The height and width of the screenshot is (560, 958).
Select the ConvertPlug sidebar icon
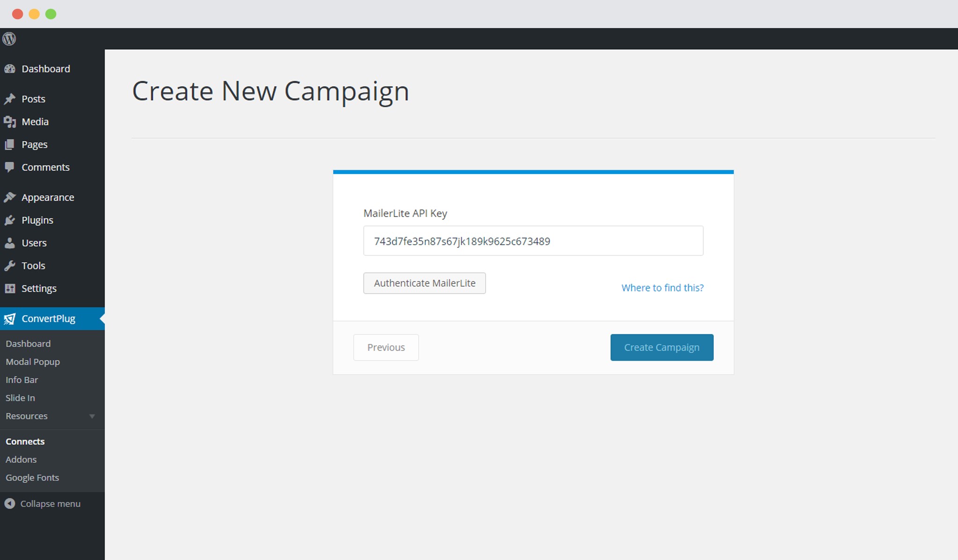pyautogui.click(x=10, y=318)
